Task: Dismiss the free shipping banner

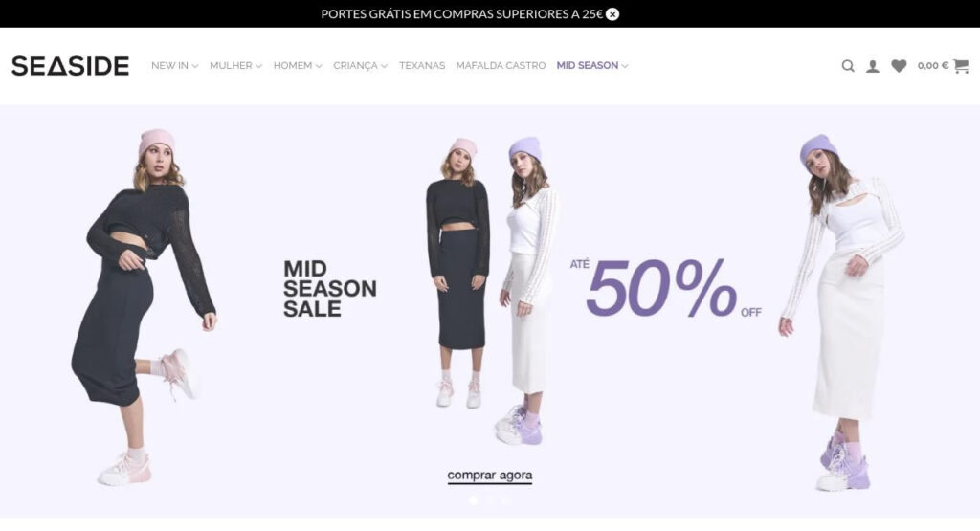Action: [612, 13]
